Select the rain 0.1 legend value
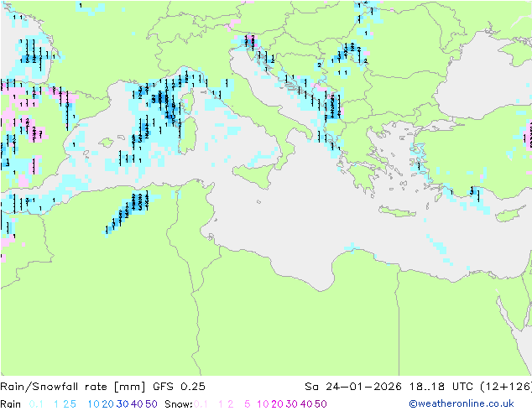 pos(36,404)
